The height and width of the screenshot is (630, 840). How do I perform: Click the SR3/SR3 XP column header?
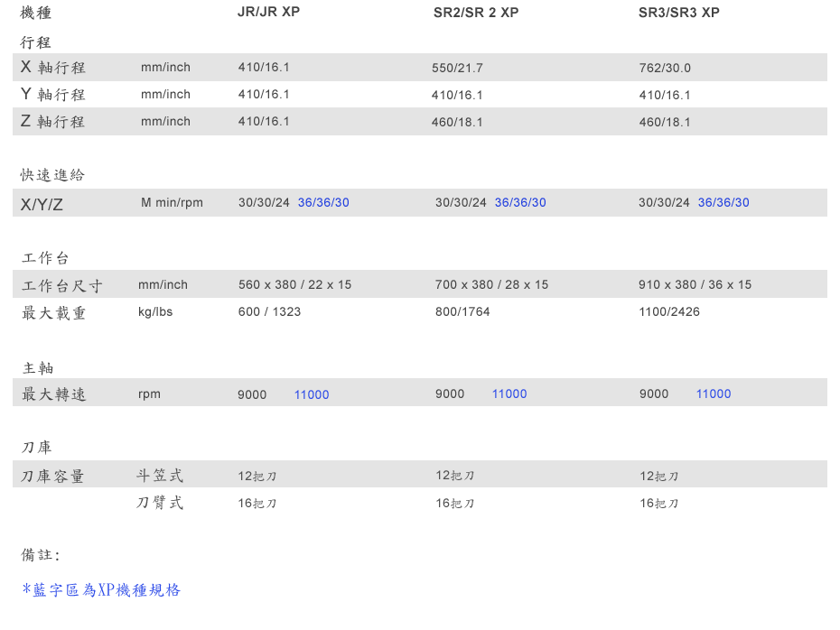(x=678, y=13)
